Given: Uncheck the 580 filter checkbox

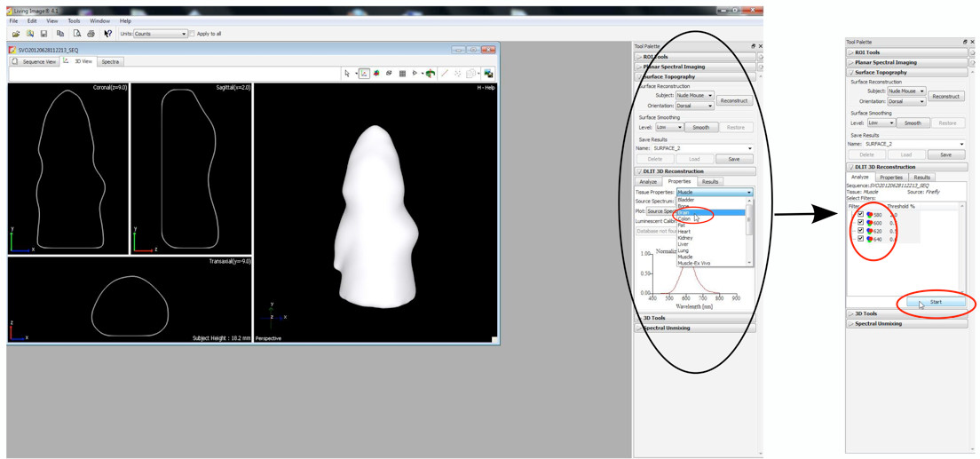Looking at the screenshot, I should tap(860, 215).
